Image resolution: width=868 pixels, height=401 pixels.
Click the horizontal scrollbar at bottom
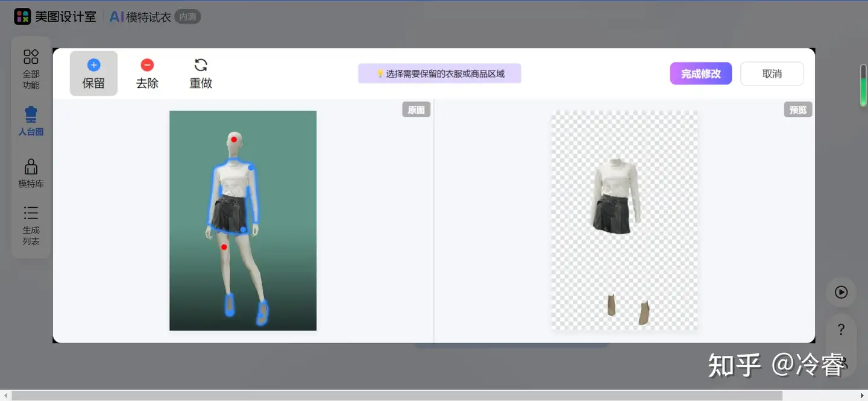pyautogui.click(x=397, y=396)
